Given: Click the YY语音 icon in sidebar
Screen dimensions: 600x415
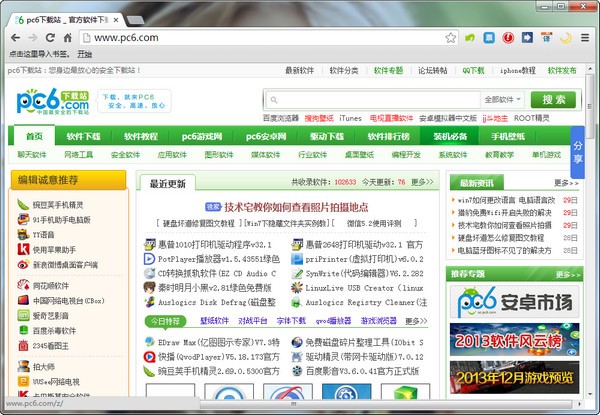Looking at the screenshot, I should [x=23, y=234].
